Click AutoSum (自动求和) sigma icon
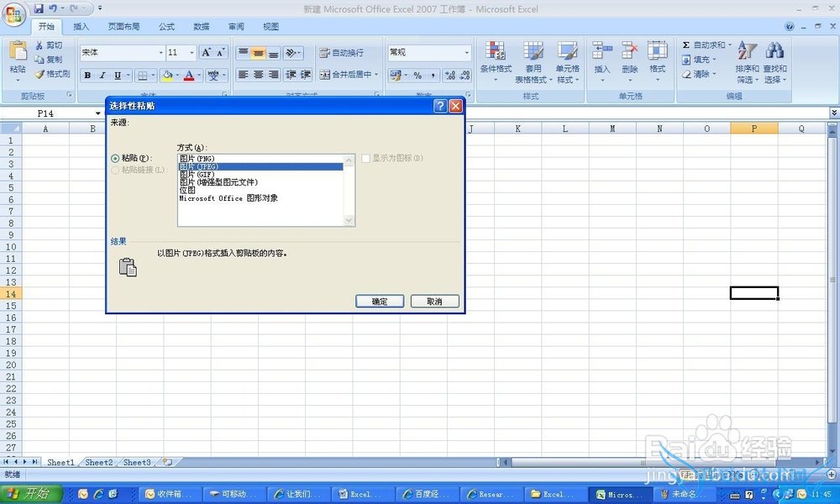Screen dimensions: 840x504 pos(685,45)
